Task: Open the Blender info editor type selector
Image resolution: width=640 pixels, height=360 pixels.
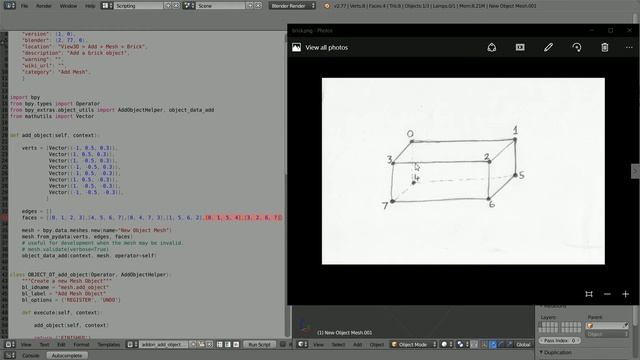Action: pos(9,6)
